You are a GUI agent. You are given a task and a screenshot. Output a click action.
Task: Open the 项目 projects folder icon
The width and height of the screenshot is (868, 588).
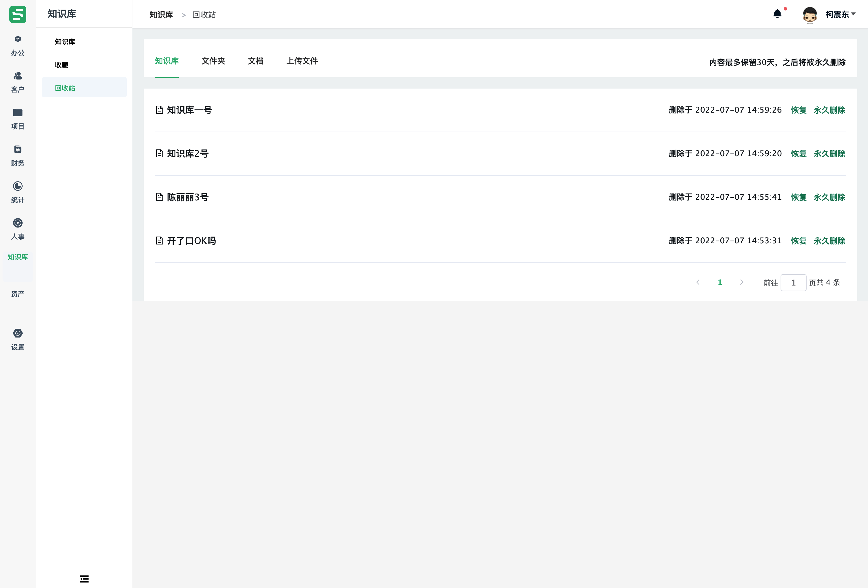tap(18, 112)
